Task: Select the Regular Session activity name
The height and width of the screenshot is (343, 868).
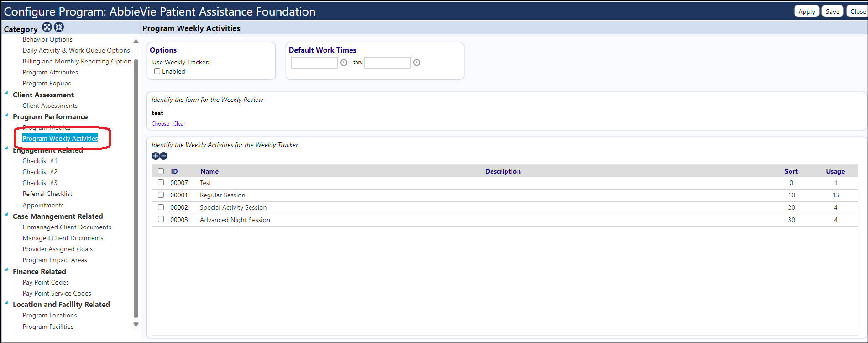Action: click(223, 195)
